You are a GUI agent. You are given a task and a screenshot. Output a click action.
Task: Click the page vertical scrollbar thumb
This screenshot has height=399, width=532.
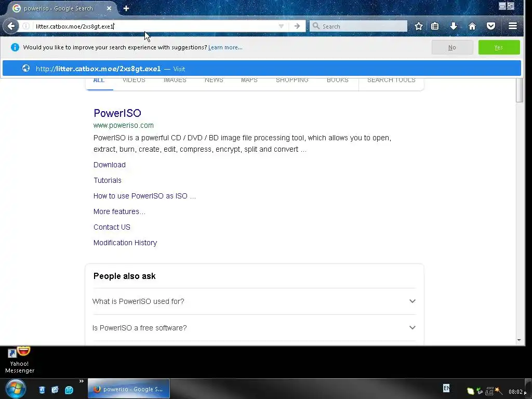point(519,90)
